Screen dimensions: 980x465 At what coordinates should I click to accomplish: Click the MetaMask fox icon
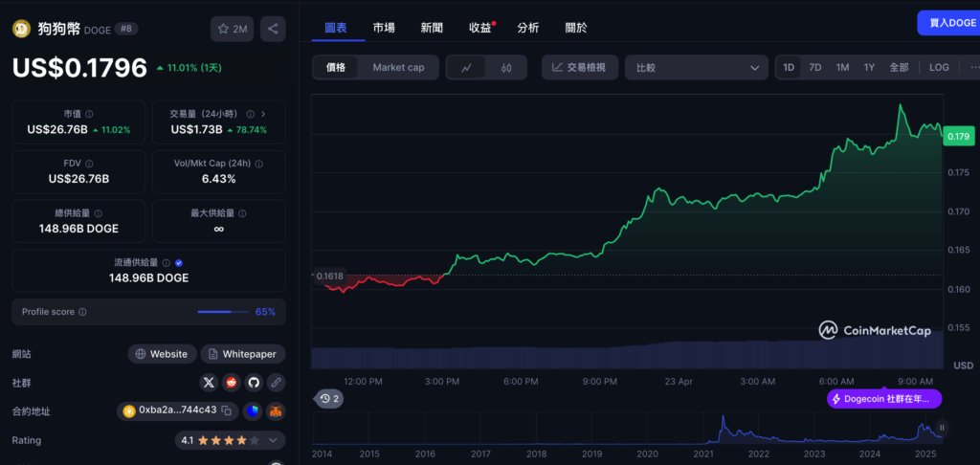[275, 411]
